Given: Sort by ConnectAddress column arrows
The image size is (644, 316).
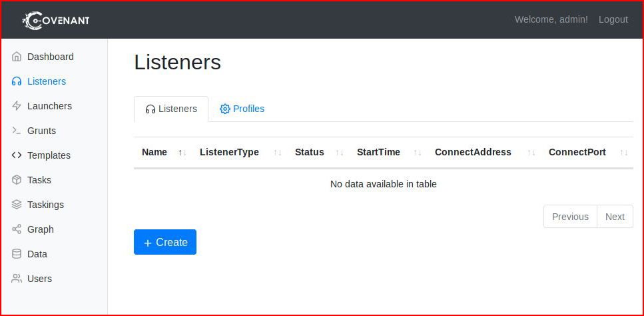Looking at the screenshot, I should 531,153.
